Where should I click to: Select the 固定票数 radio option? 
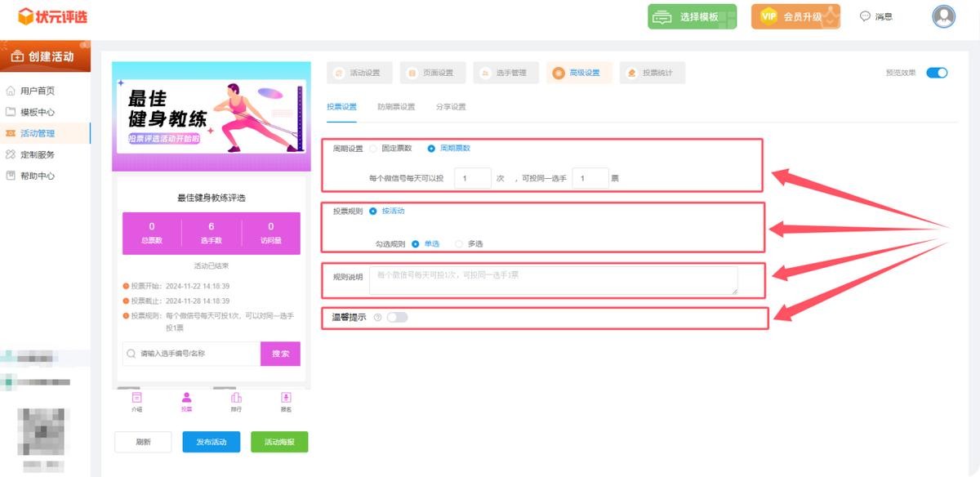point(374,149)
